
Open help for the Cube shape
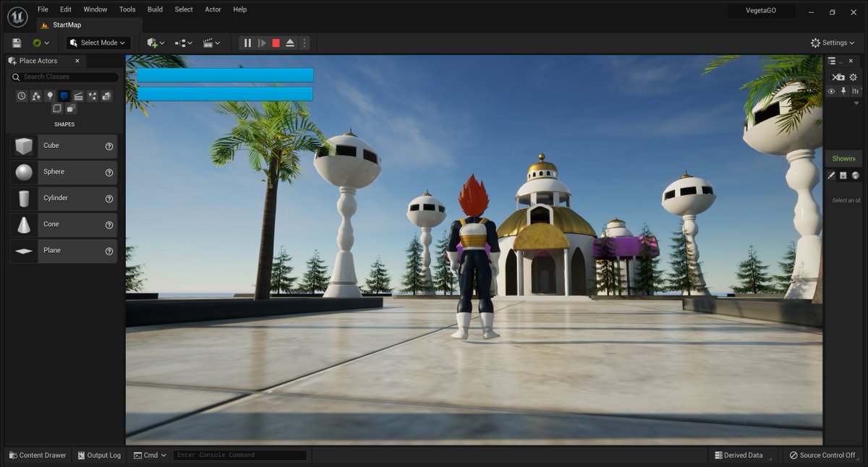(x=109, y=146)
